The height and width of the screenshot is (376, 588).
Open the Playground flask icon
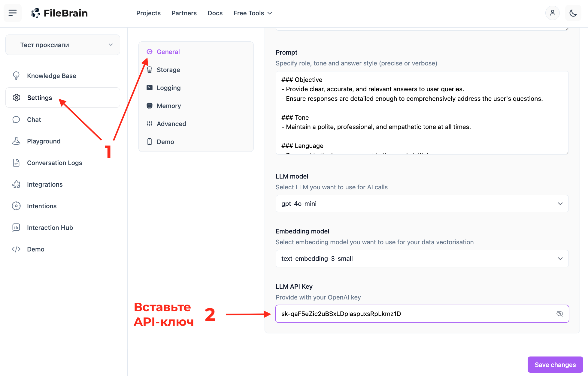tap(16, 141)
